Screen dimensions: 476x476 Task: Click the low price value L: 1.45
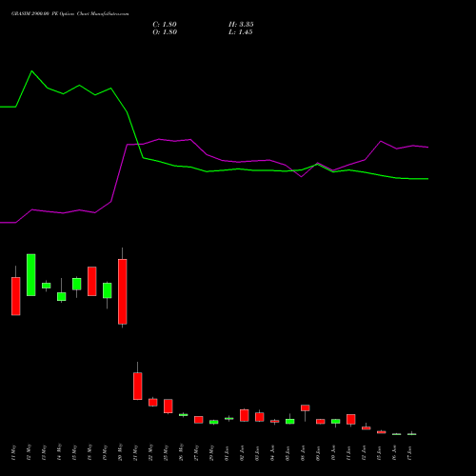pyautogui.click(x=241, y=32)
